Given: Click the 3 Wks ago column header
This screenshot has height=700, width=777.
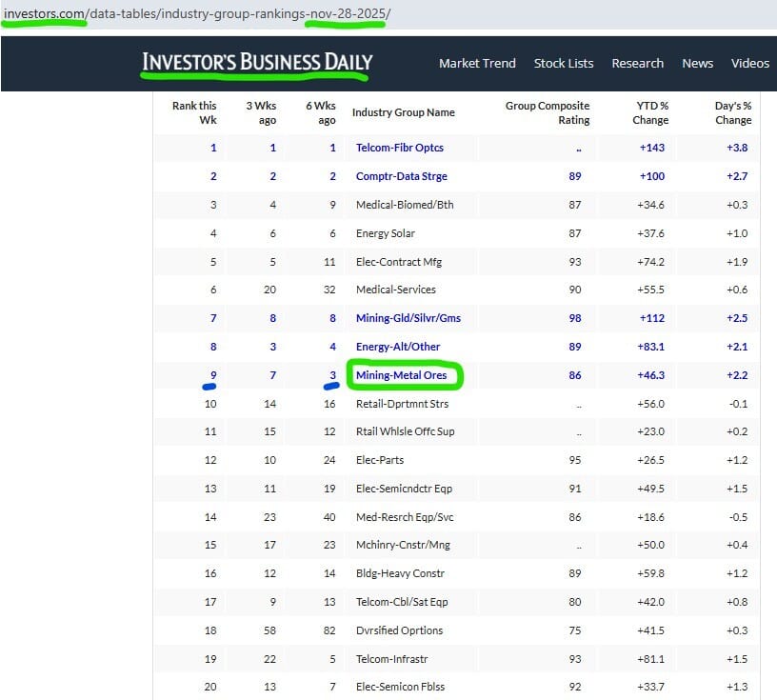Looking at the screenshot, I should [261, 112].
